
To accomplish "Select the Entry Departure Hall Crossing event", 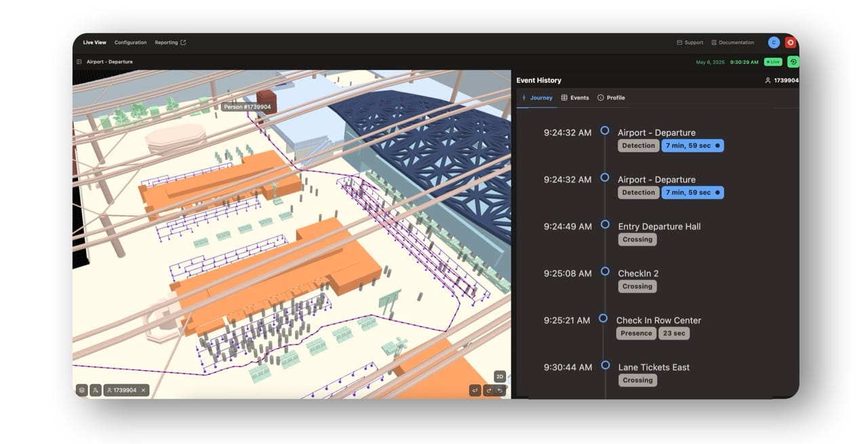I will [x=637, y=239].
